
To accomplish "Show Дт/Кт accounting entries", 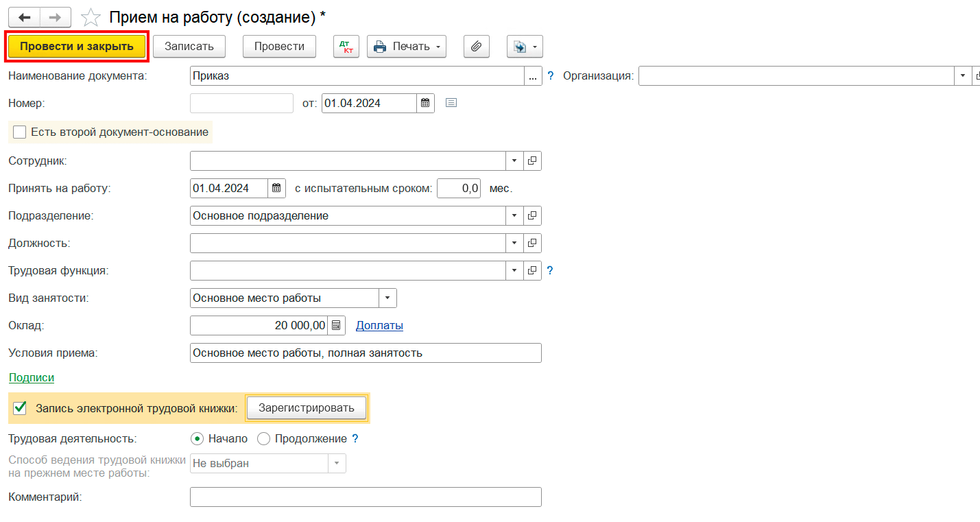I will point(346,47).
